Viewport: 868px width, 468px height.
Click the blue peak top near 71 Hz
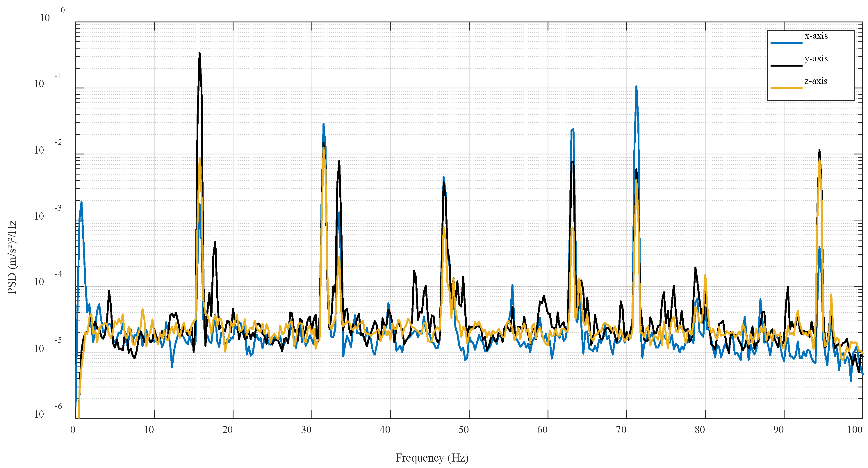pyautogui.click(x=636, y=87)
